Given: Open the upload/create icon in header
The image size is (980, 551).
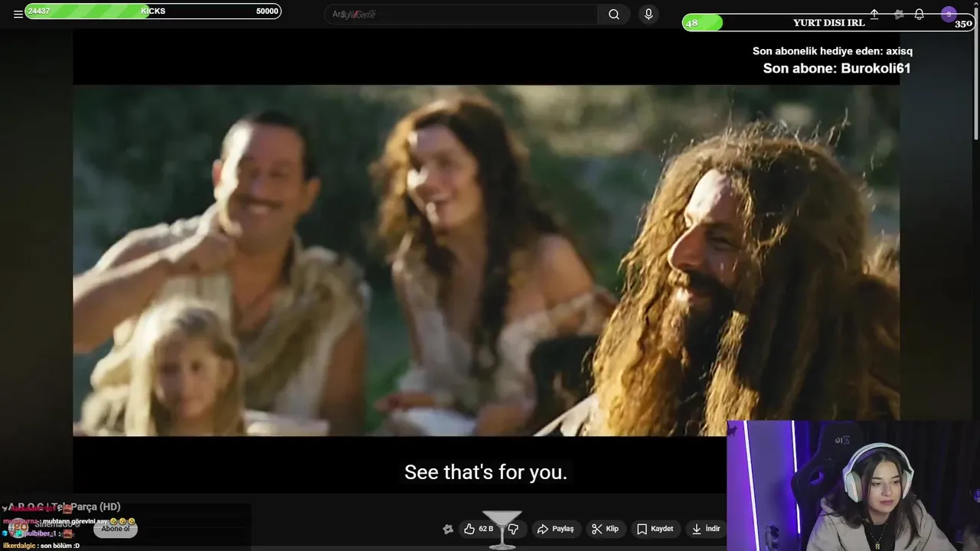Looking at the screenshot, I should click(874, 15).
